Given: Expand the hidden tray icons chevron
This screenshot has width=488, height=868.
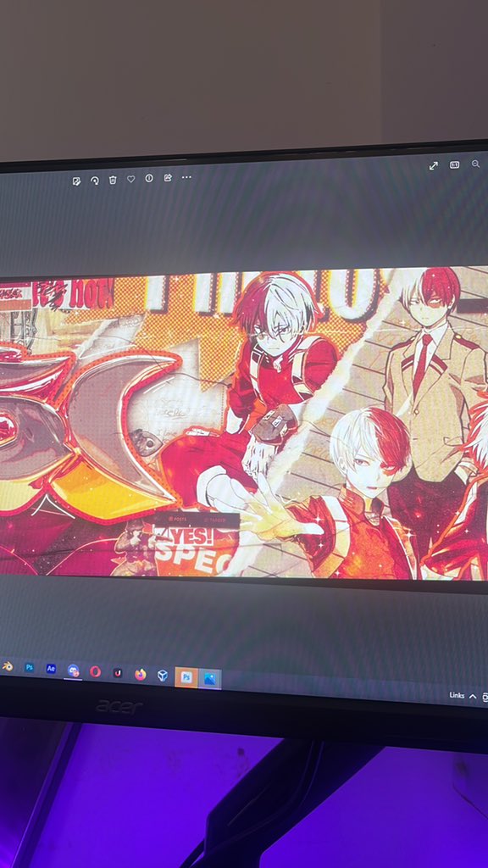Looking at the screenshot, I should tap(473, 697).
